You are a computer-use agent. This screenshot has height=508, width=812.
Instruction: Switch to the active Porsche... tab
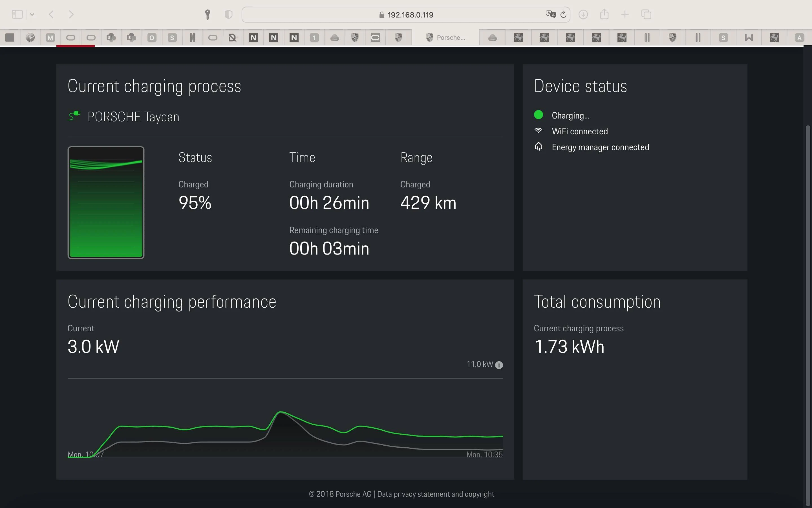pyautogui.click(x=445, y=38)
